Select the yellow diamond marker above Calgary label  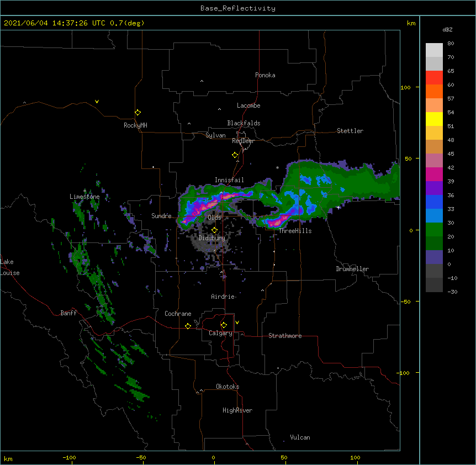point(224,325)
